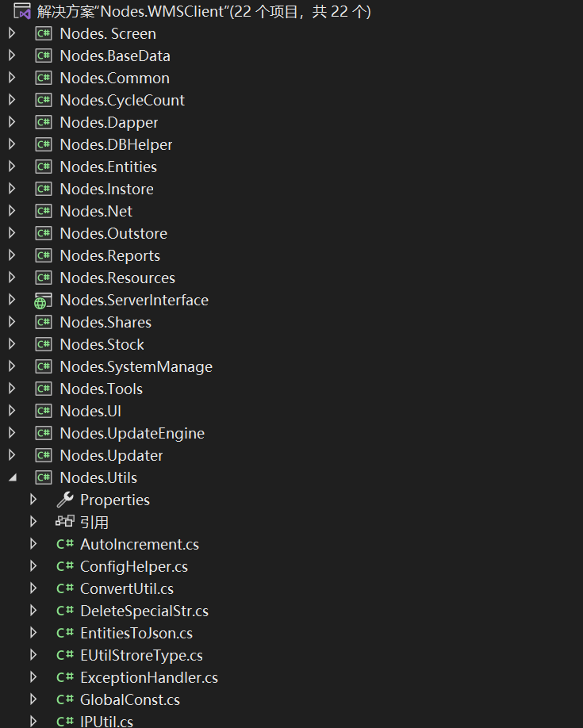Expand the IPUtil.cs file node
The image size is (583, 728).
[x=33, y=722]
